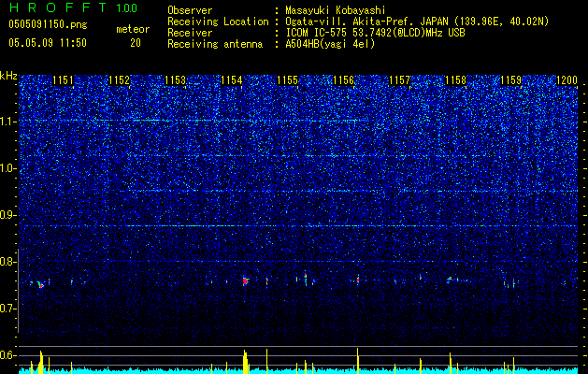This screenshot has height=374, width=588.
Task: Click the 1153 time axis label
Action: (x=176, y=80)
